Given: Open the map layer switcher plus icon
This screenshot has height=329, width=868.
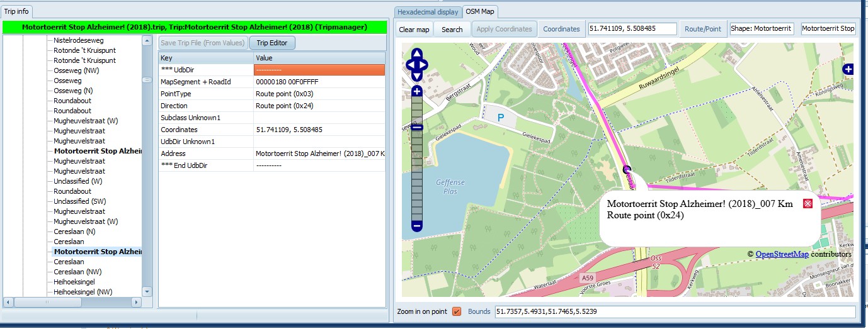Looking at the screenshot, I should (848, 69).
